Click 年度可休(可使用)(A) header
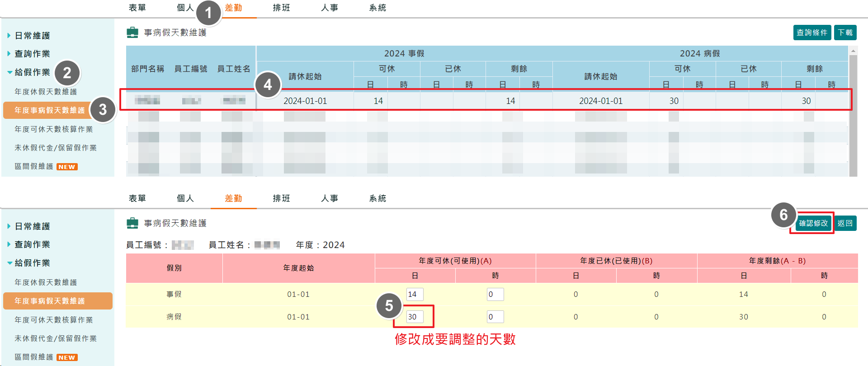Image resolution: width=868 pixels, height=366 pixels. [x=455, y=261]
